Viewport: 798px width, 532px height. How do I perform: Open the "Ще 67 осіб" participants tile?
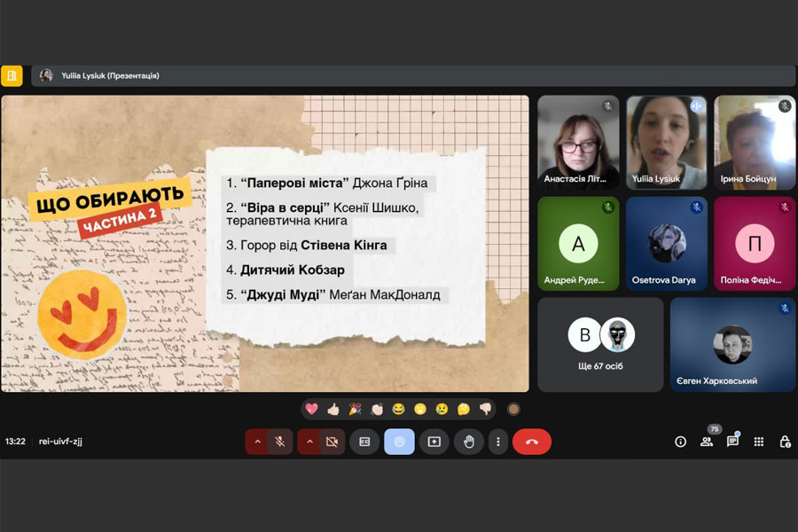coord(600,344)
